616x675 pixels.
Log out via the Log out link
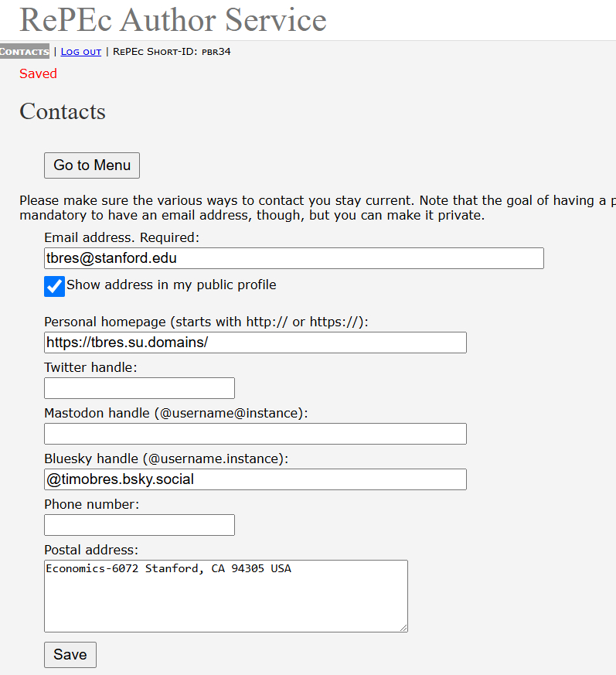(81, 52)
